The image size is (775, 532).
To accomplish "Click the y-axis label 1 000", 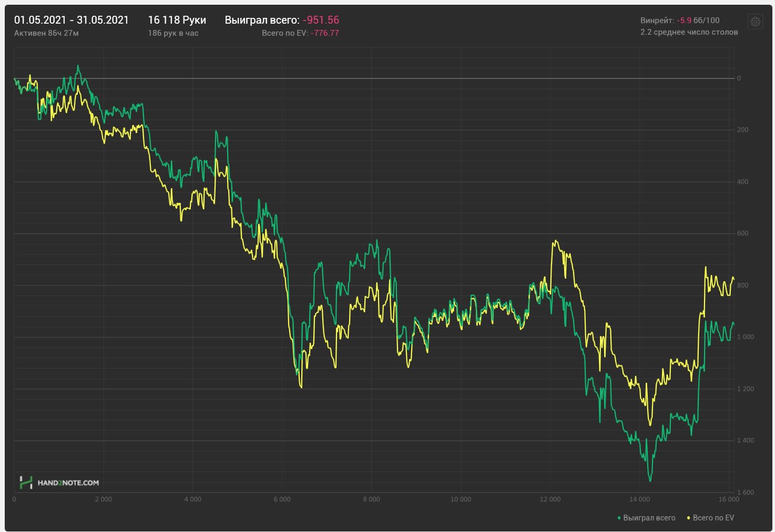I will pyautogui.click(x=746, y=337).
